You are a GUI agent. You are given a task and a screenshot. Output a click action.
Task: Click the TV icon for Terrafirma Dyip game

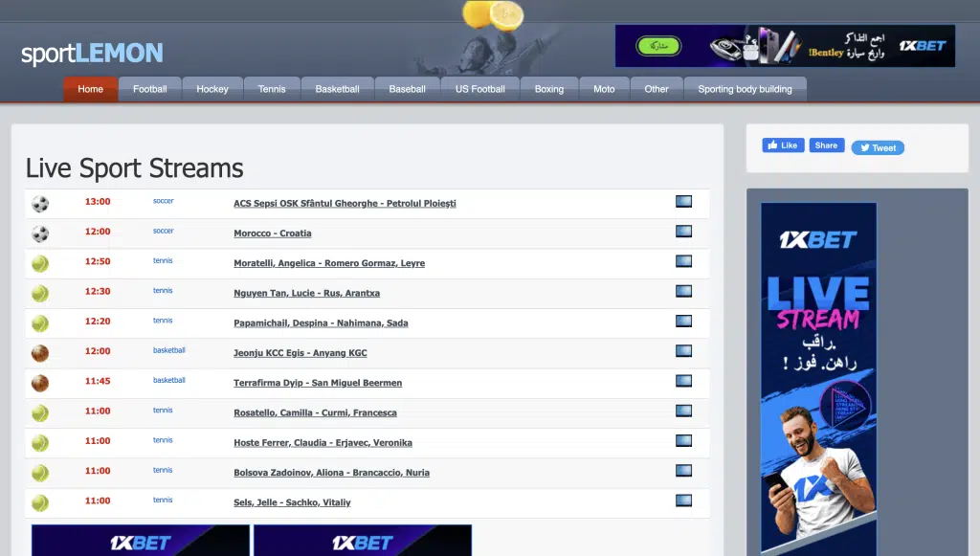(x=682, y=381)
